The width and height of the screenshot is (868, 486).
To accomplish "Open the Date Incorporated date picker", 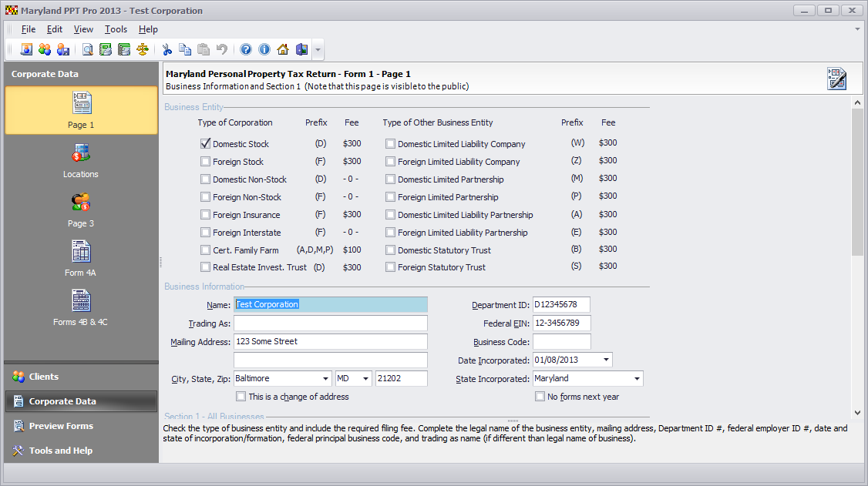I will (606, 360).
